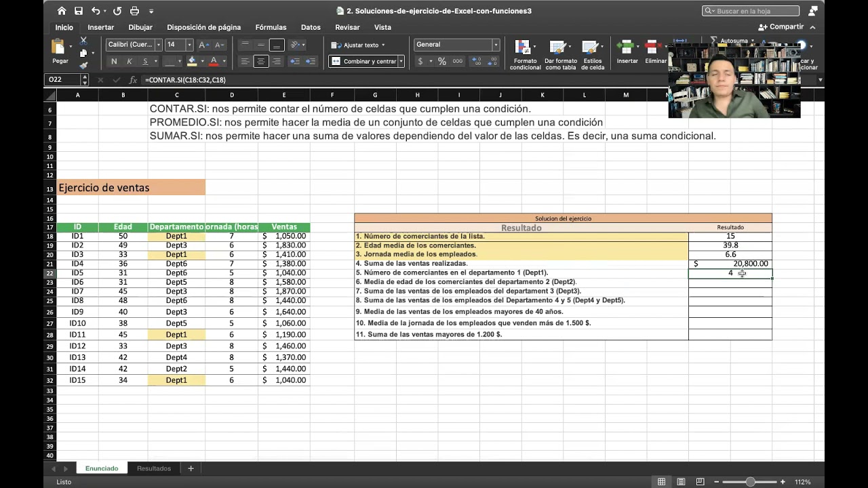This screenshot has width=868, height=488.
Task: Align text to the top of cell
Action: tap(245, 45)
